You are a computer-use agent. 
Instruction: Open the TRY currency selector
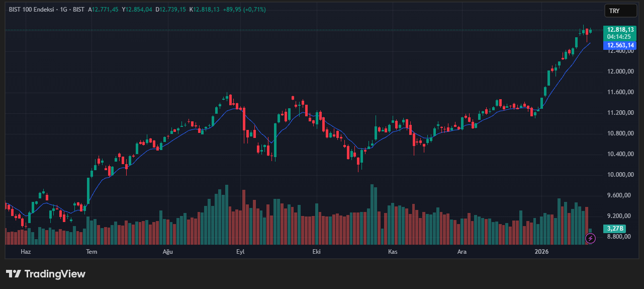[x=620, y=11]
